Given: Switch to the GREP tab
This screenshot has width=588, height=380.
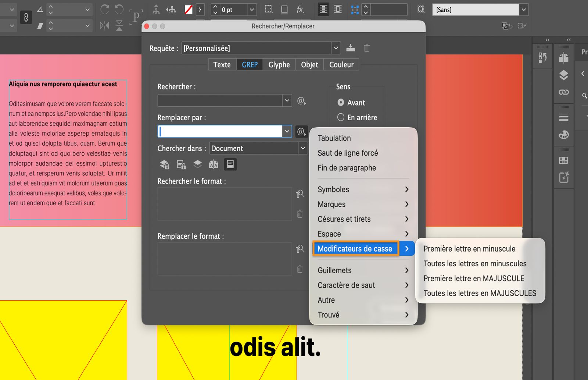Looking at the screenshot, I should click(250, 64).
